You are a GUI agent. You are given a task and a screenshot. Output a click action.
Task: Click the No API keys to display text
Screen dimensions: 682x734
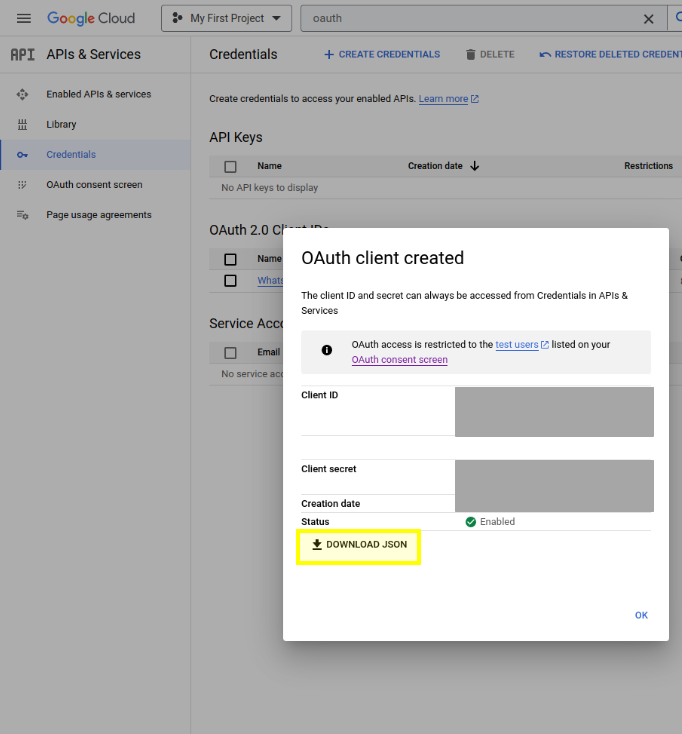point(270,188)
